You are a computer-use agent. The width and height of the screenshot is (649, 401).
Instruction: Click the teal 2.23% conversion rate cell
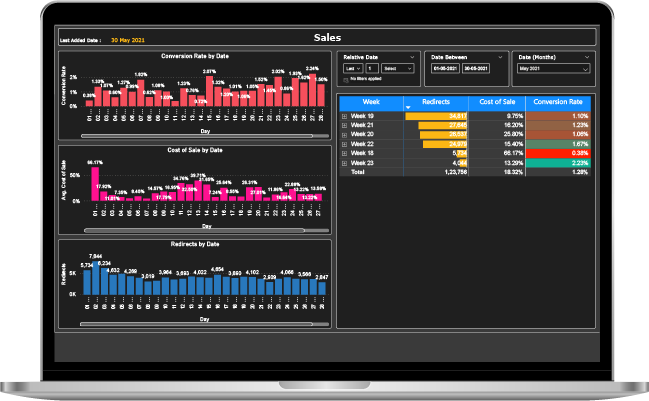558,163
